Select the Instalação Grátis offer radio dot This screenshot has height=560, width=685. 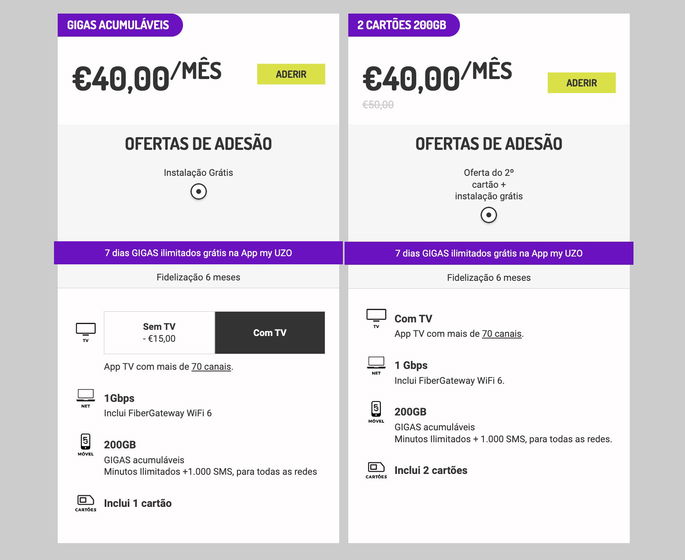(x=198, y=192)
